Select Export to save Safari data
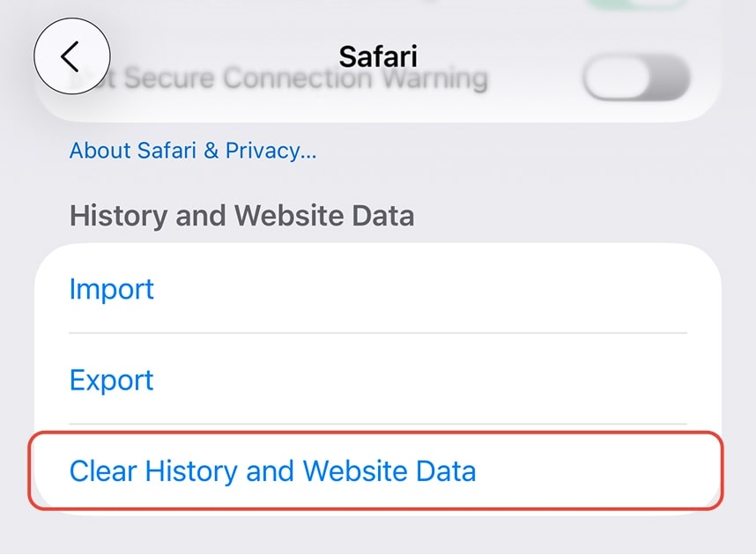Screen dimensions: 756x555 [x=110, y=380]
